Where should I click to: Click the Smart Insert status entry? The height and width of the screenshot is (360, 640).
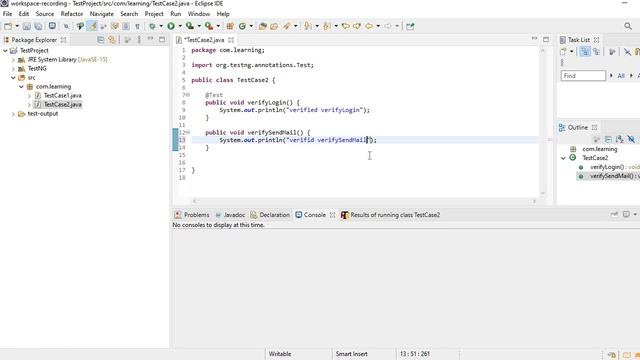pyautogui.click(x=351, y=354)
